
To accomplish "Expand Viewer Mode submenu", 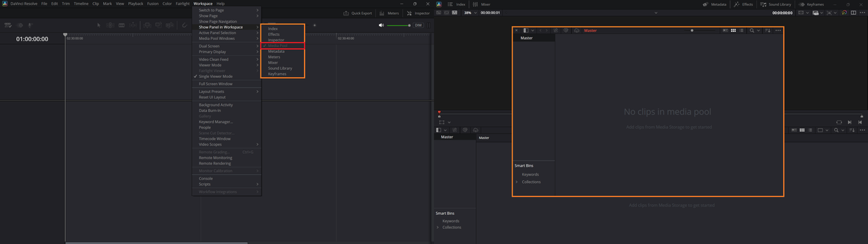I will coord(226,65).
